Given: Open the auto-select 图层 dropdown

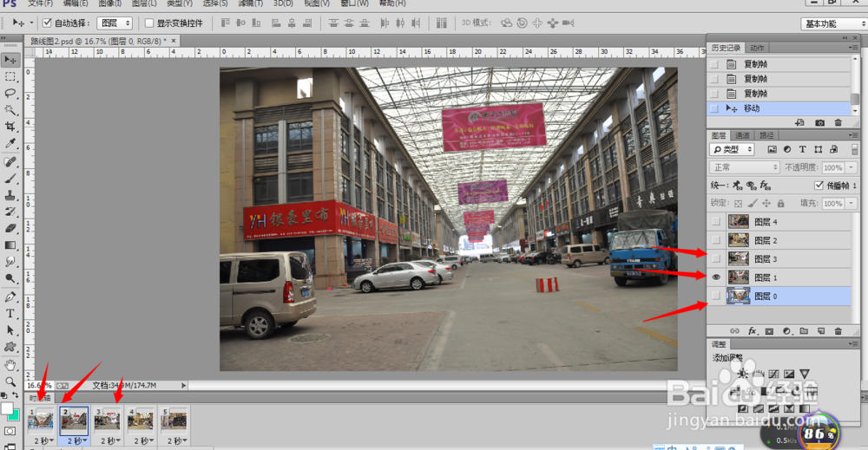Looking at the screenshot, I should pyautogui.click(x=114, y=23).
